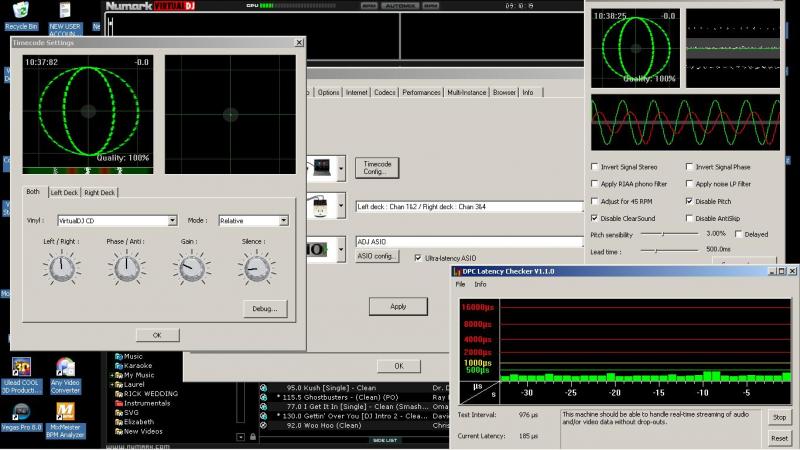The width and height of the screenshot is (800, 450).
Task: Open the ADJ ASIO device combo box
Action: point(469,242)
